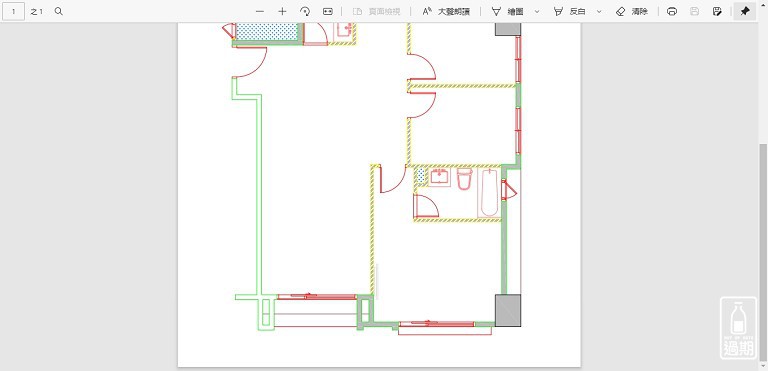The width and height of the screenshot is (768, 371).
Task: Toggle the pin toolbar button
Action: [745, 11]
